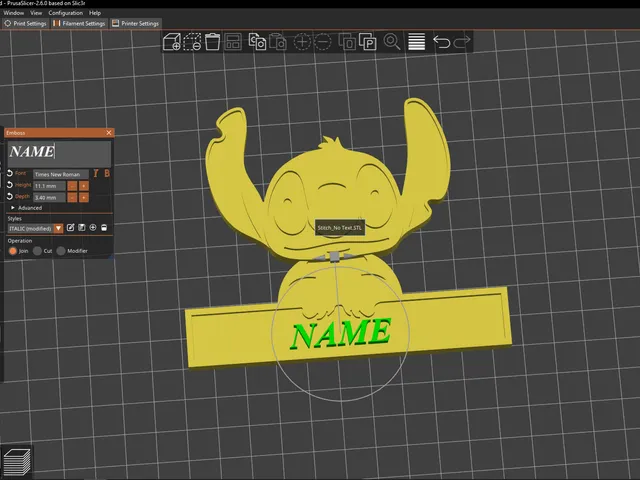Click the Paste icon in the toolbar
Screen dimensions: 640x480
coord(278,42)
